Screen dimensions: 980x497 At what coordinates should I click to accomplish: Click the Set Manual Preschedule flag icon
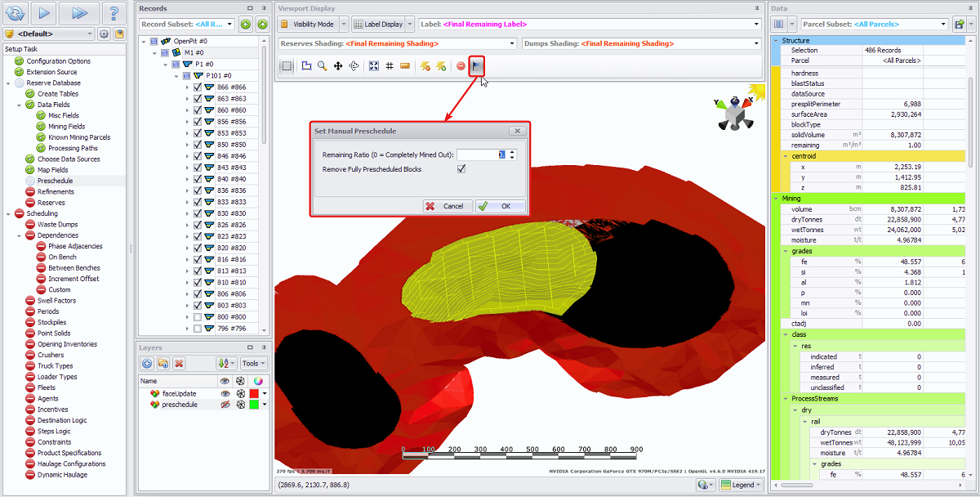click(x=478, y=66)
